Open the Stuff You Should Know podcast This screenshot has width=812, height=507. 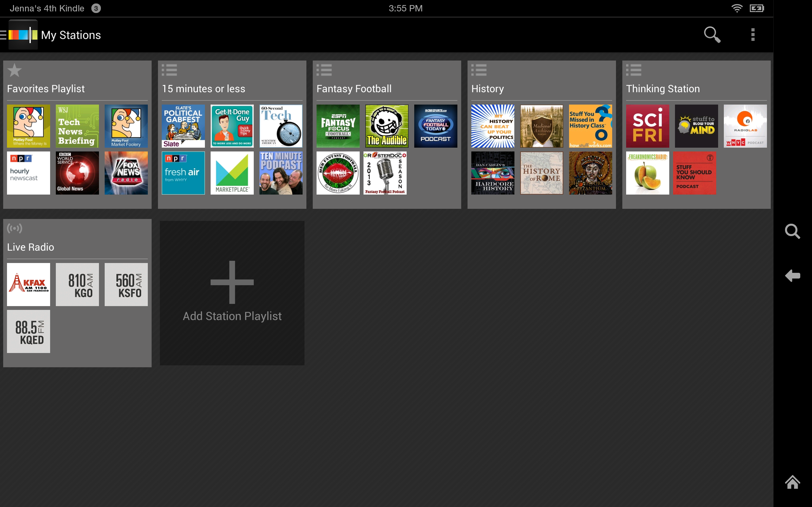coord(695,173)
